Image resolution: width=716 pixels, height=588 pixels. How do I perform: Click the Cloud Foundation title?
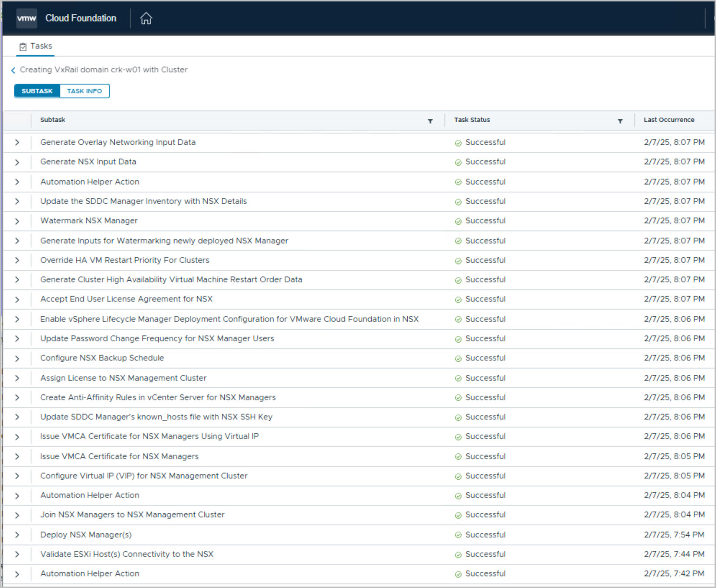tap(81, 18)
